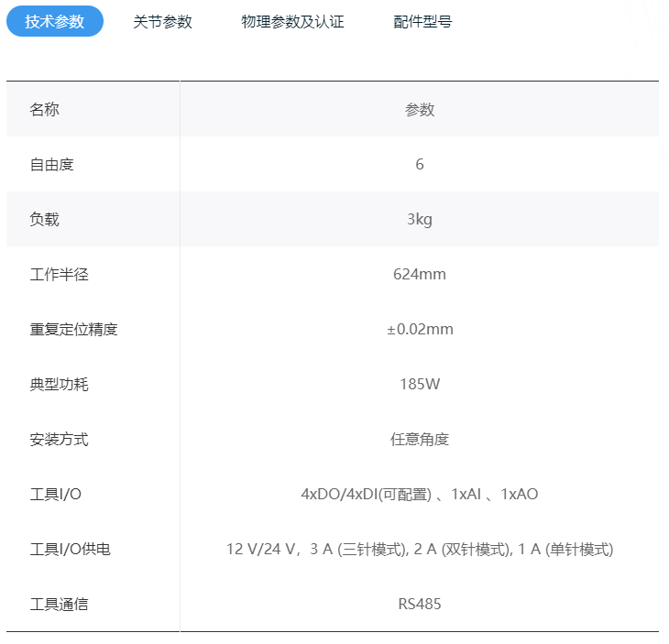
Task: Click the 185W power value
Action: 420,385
